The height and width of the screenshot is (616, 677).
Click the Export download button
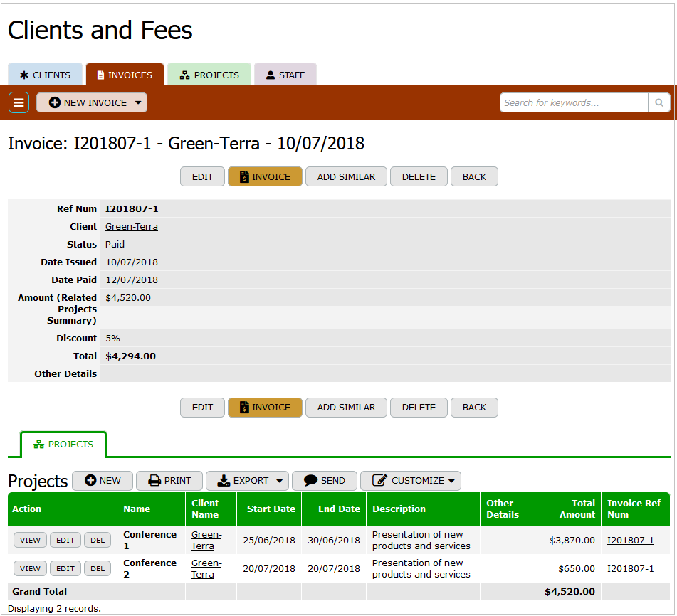point(241,481)
